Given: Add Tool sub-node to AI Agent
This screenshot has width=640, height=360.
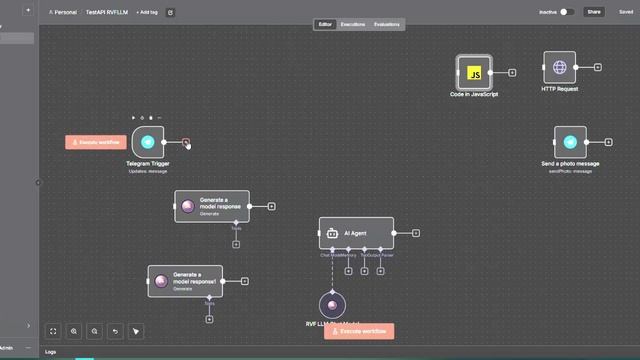Looking at the screenshot, I should click(x=364, y=271).
